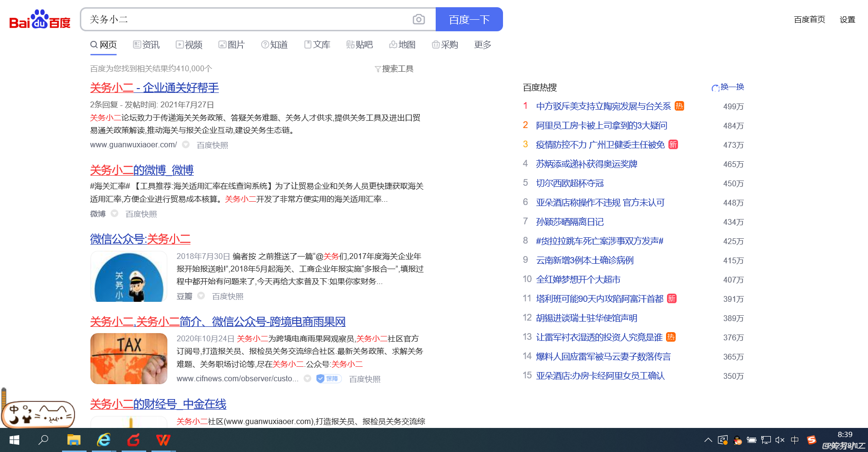Open the Windows Start menu
The width and height of the screenshot is (868, 452).
(14, 440)
